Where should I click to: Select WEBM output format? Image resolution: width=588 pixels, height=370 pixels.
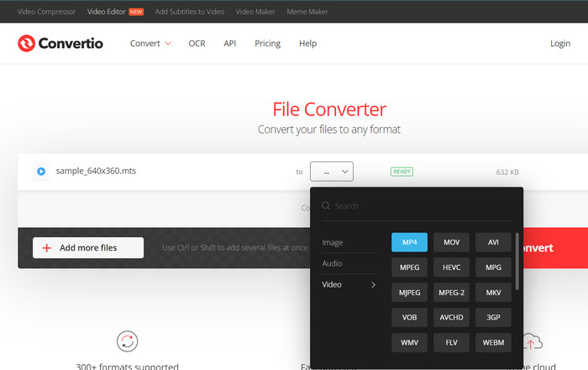click(494, 342)
